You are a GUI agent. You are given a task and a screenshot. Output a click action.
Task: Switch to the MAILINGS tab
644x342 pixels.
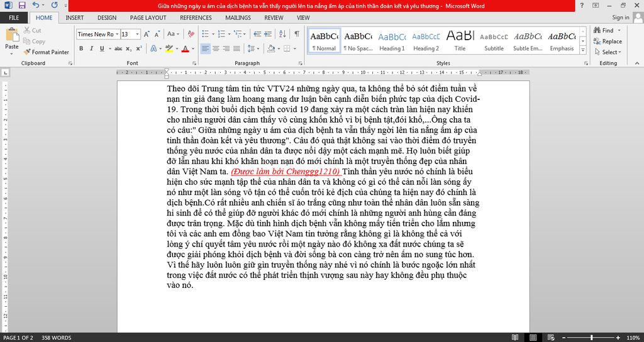[238, 18]
